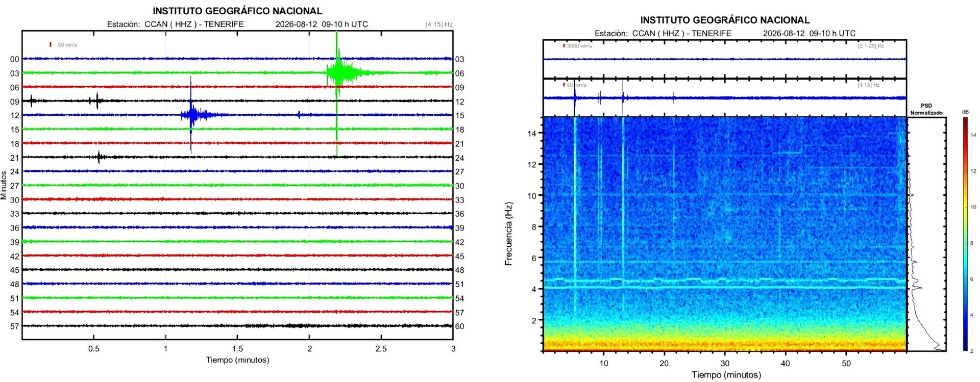Click the "2.5" tick on the seismogram time axis
This screenshot has width=980, height=382.
pyautogui.click(x=381, y=349)
